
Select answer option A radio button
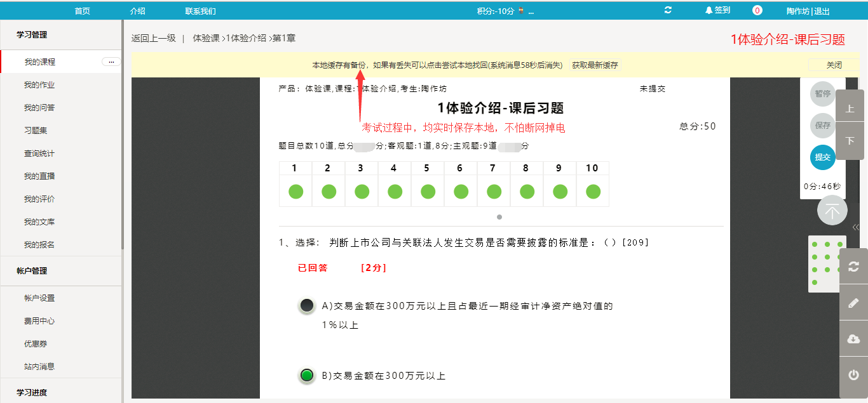(x=307, y=306)
